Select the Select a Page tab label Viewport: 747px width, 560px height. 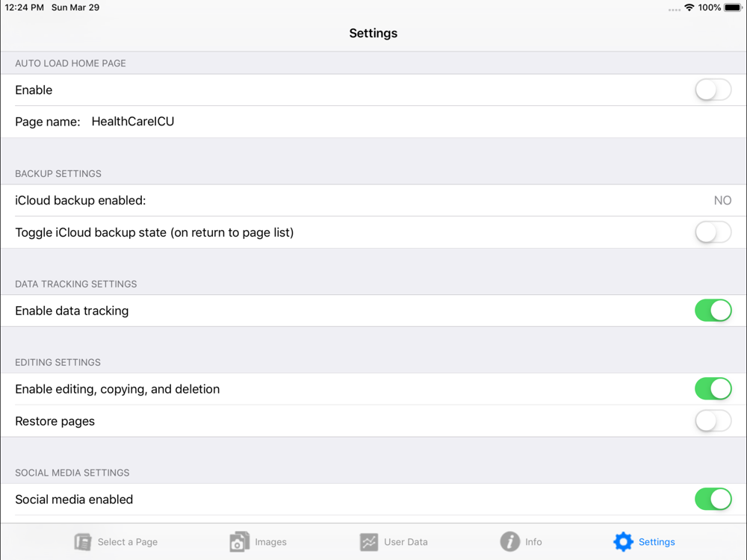click(x=128, y=542)
